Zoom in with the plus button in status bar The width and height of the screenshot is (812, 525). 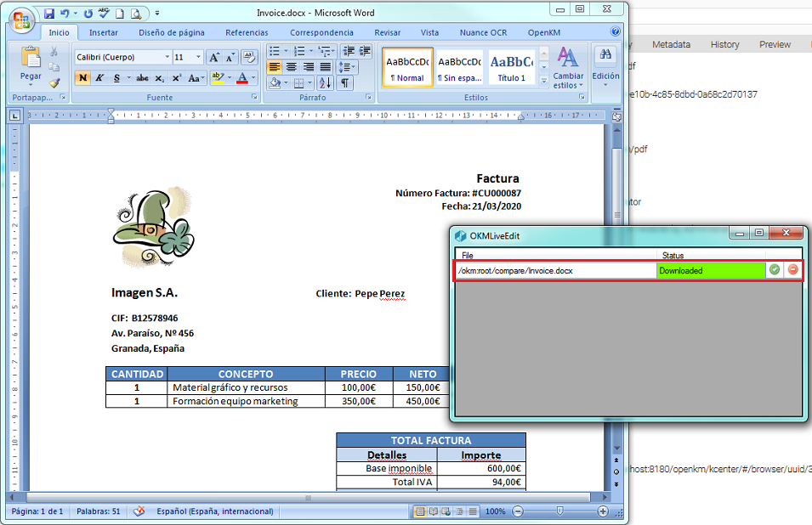pyautogui.click(x=602, y=511)
